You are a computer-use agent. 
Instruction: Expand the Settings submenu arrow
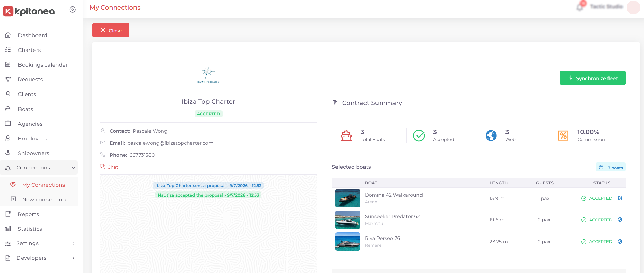click(x=73, y=243)
